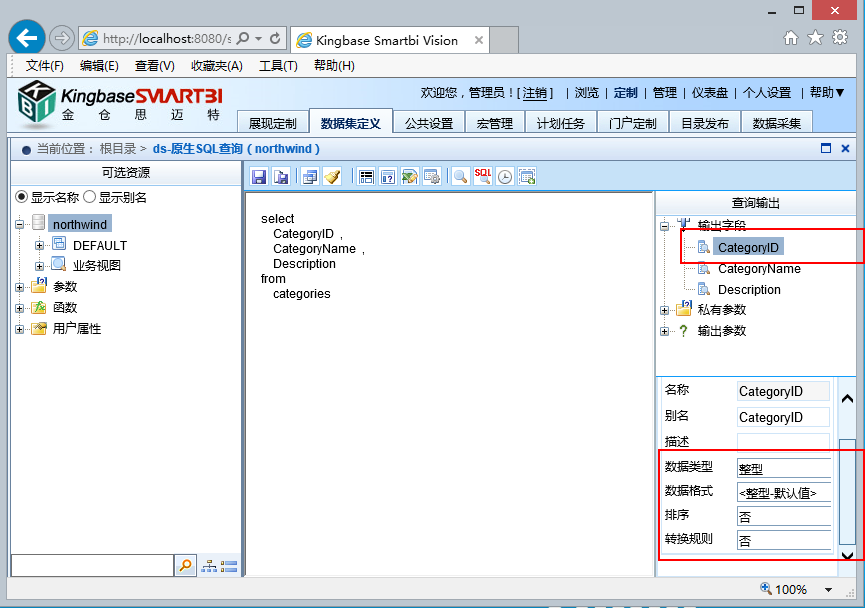Open the 收藏夹(A) menu
This screenshot has height=608, width=865.
click(217, 66)
